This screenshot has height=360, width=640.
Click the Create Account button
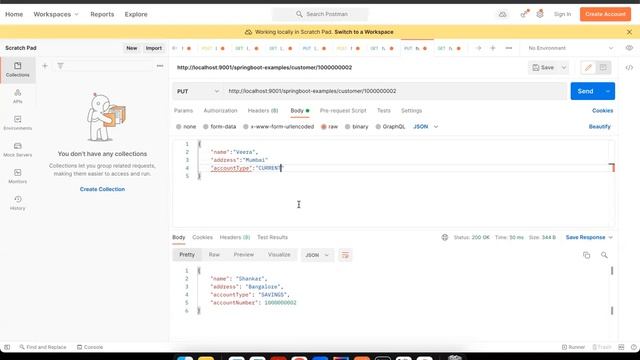605,14
